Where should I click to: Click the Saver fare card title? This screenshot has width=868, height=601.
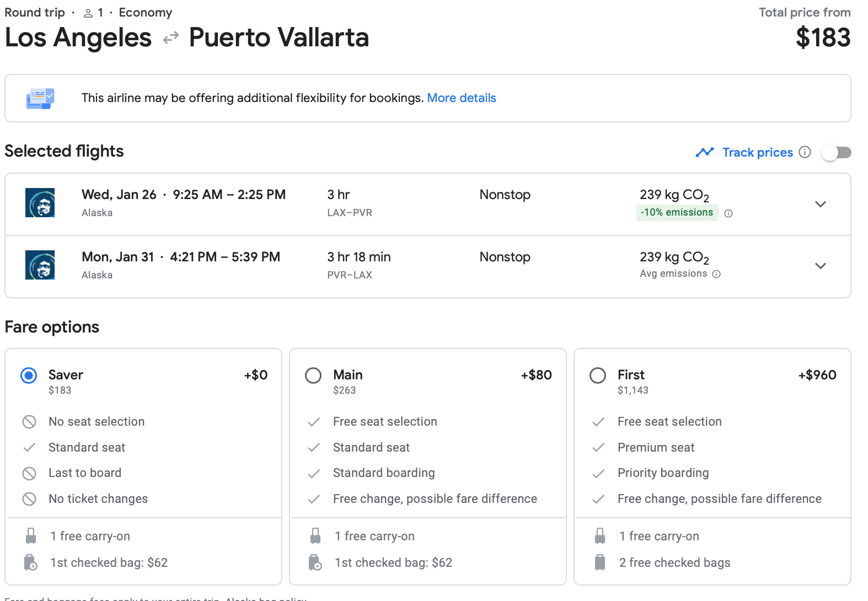[x=66, y=375]
